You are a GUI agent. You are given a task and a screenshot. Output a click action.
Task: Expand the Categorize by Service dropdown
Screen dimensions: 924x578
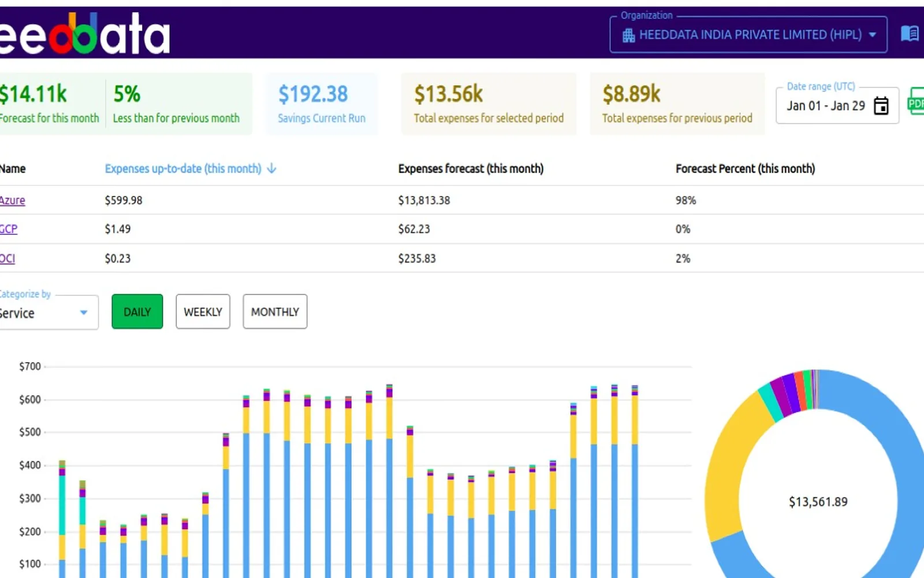pyautogui.click(x=48, y=313)
